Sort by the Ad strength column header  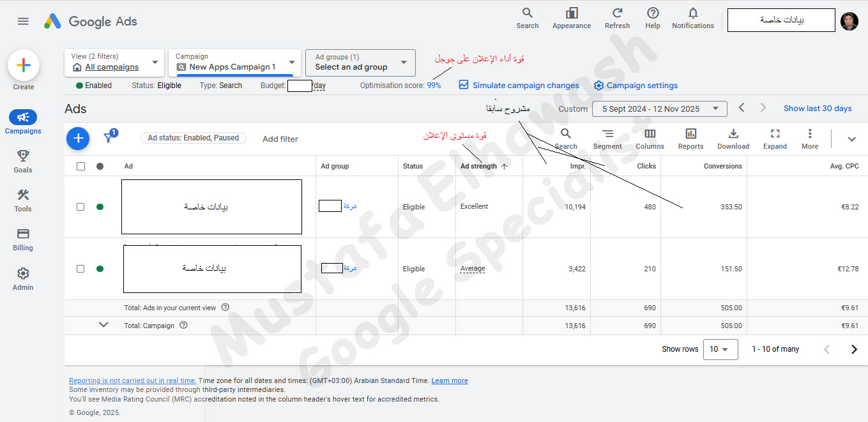478,166
